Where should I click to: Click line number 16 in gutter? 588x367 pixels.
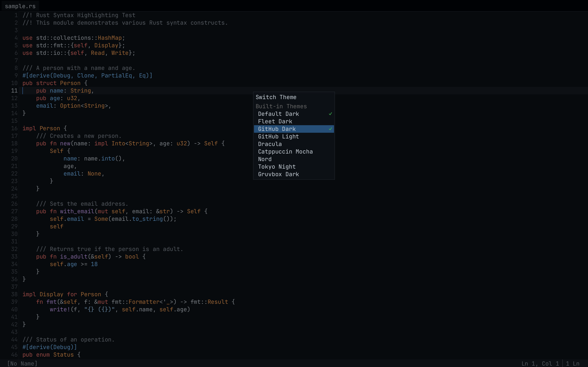pyautogui.click(x=14, y=128)
